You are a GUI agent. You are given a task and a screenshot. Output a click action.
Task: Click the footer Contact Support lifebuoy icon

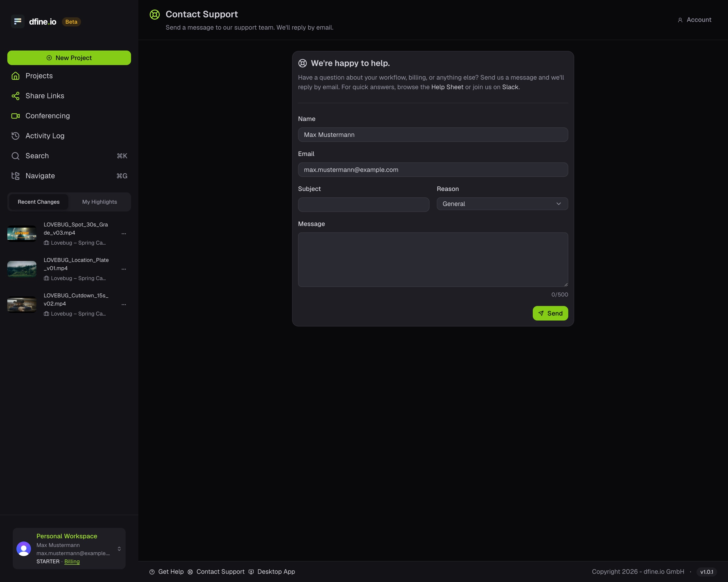[190, 571]
